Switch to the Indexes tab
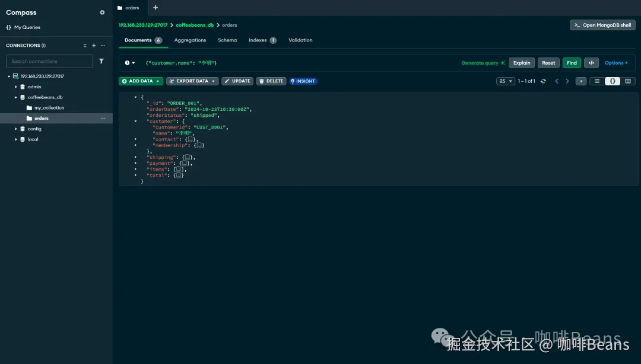Viewport: 641px width, 364px height. (x=262, y=40)
